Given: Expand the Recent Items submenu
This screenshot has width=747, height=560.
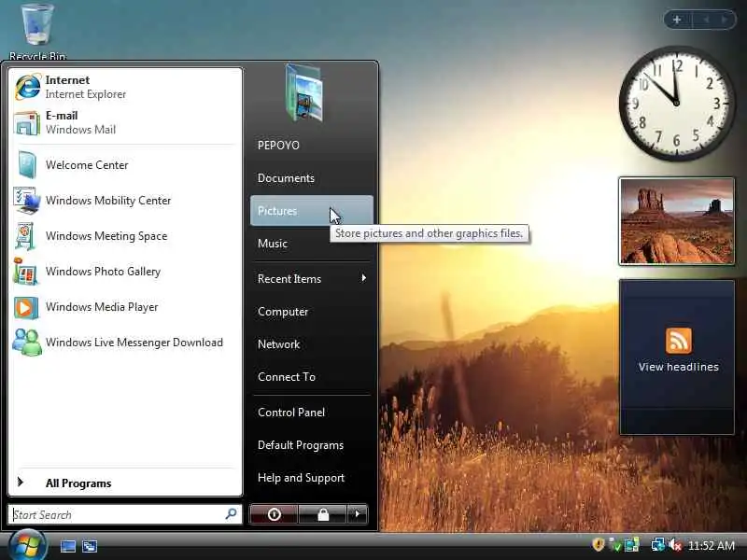Looking at the screenshot, I should [x=311, y=278].
